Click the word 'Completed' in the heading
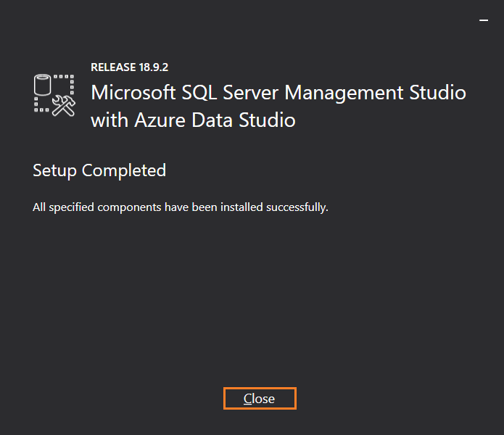 [123, 170]
